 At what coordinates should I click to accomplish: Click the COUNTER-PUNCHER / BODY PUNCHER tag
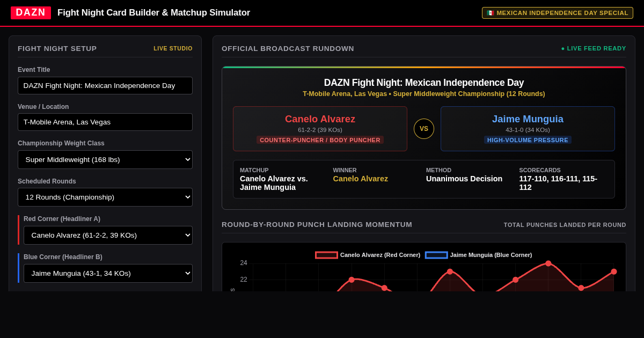pyautogui.click(x=320, y=140)
